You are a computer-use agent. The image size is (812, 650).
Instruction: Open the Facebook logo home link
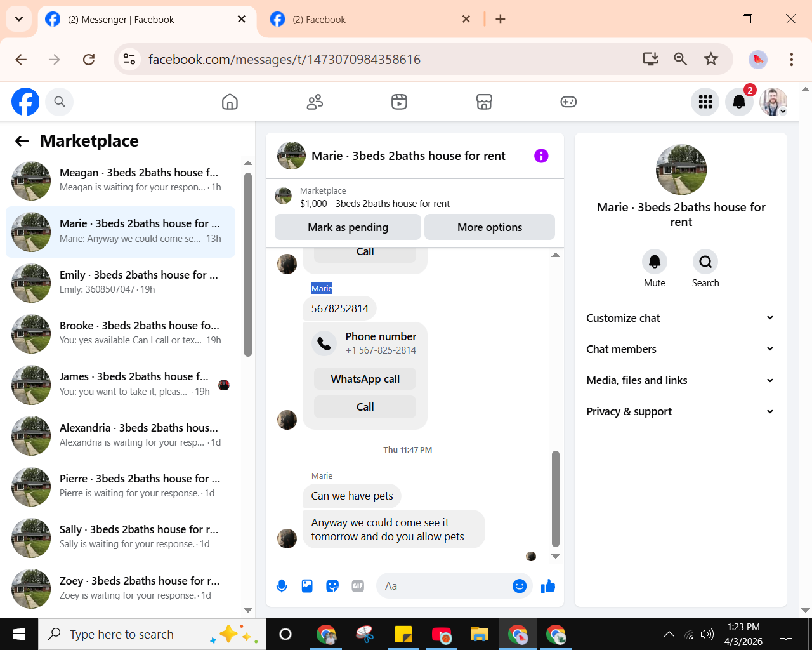pos(25,102)
